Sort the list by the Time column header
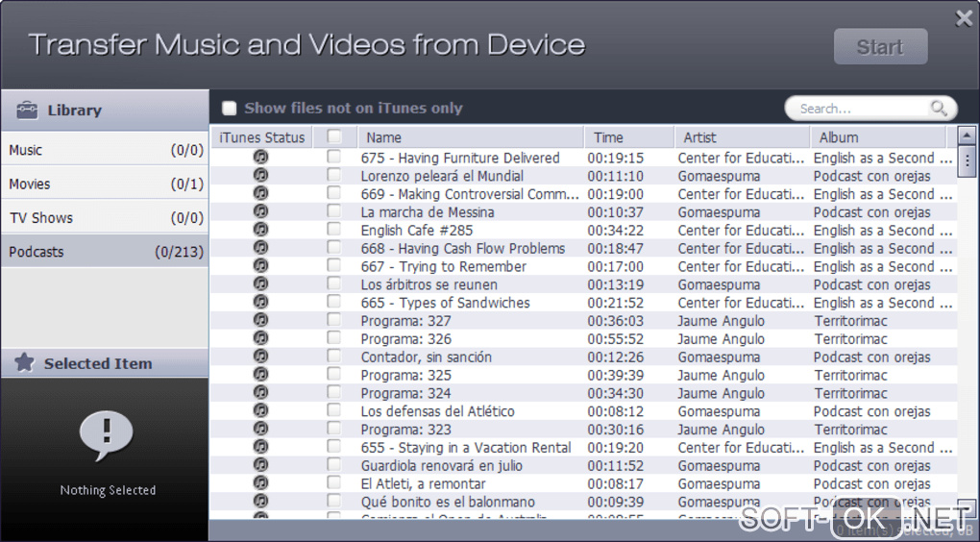The image size is (980, 542). point(627,137)
